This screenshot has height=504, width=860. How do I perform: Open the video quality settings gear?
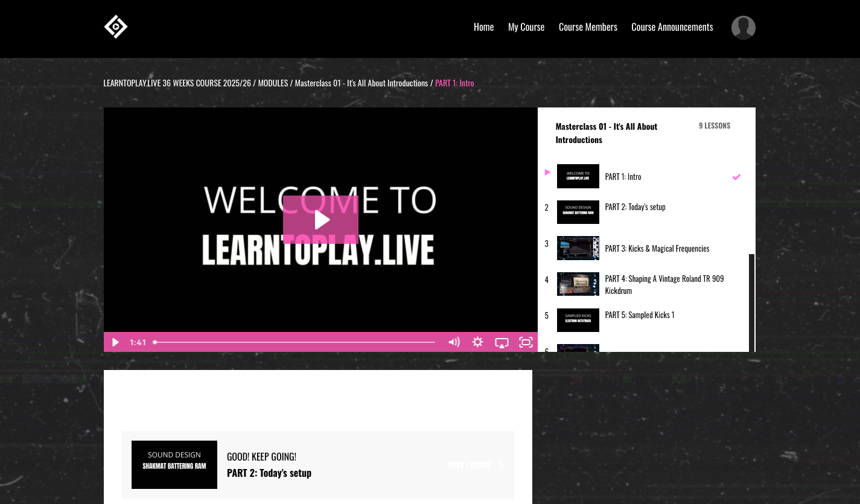[477, 342]
